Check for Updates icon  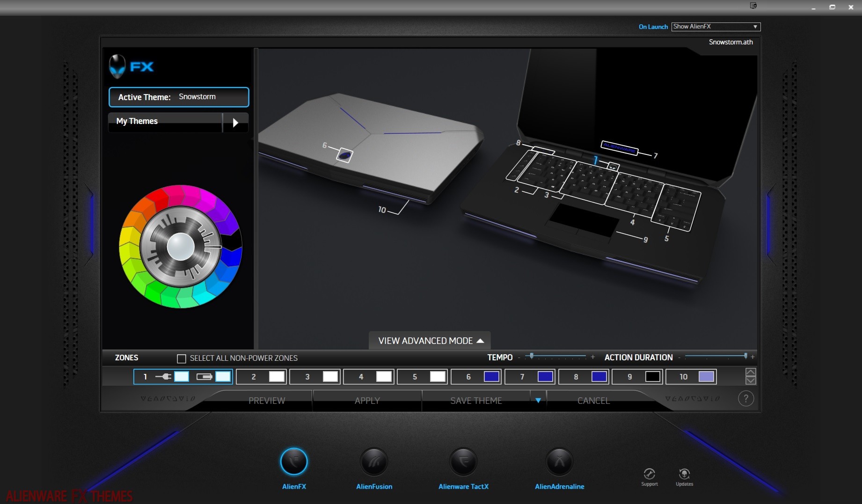tap(684, 474)
